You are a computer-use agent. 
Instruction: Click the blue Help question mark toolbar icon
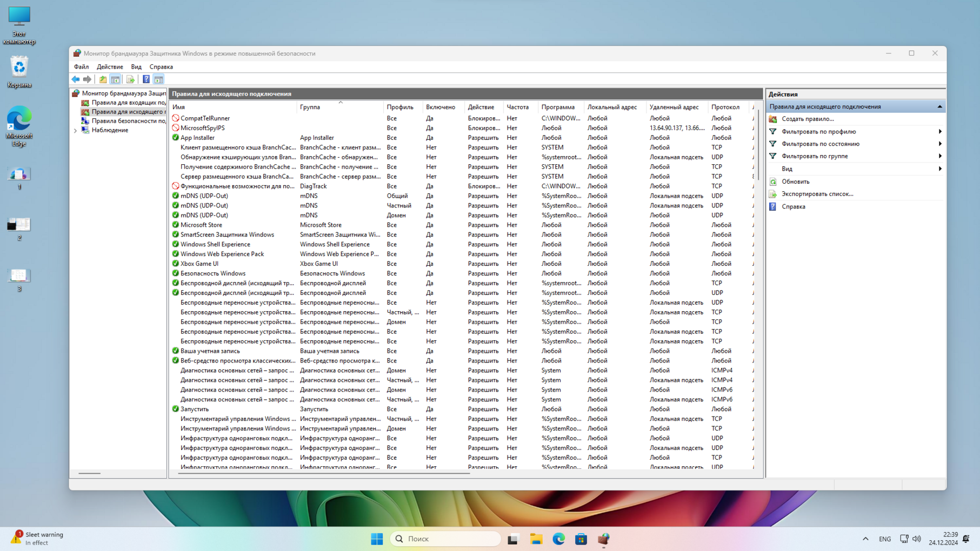146,79
